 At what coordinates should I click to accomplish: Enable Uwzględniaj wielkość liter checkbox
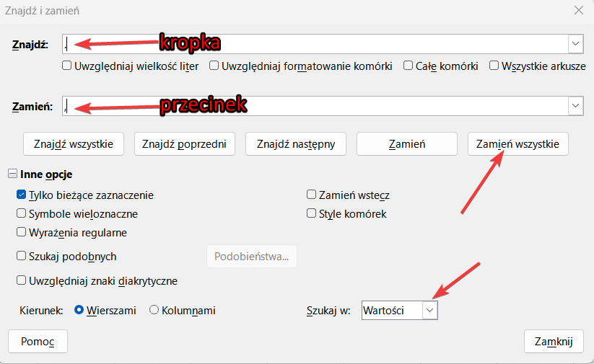tap(67, 66)
